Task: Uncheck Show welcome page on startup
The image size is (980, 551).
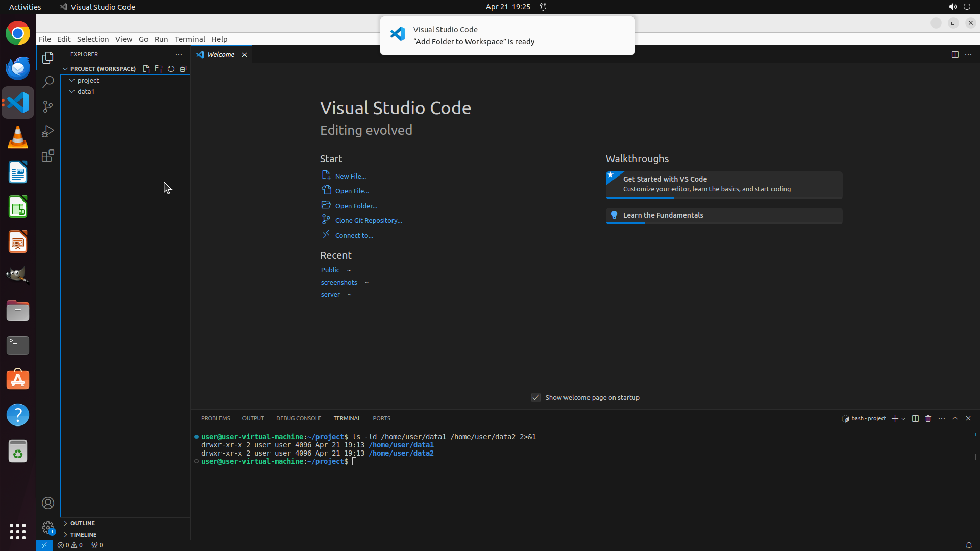Action: (536, 397)
